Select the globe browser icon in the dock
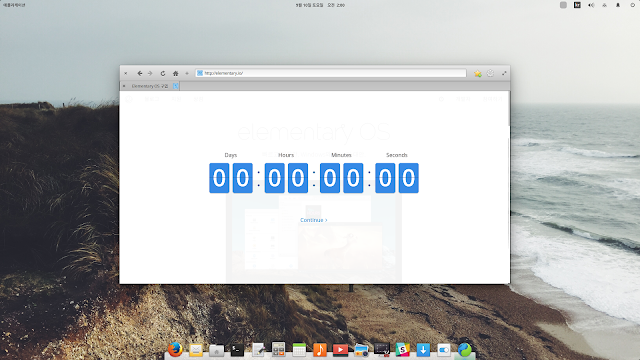The height and width of the screenshot is (360, 640). (x=464, y=350)
